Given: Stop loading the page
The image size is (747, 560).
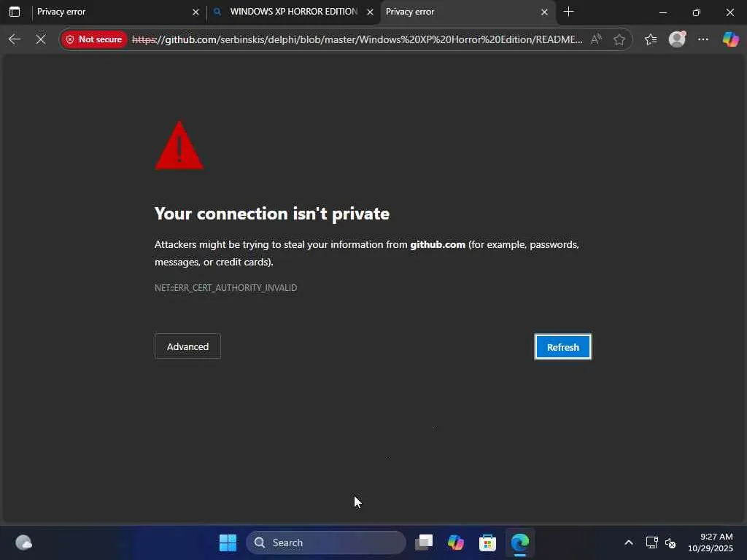Looking at the screenshot, I should point(41,39).
